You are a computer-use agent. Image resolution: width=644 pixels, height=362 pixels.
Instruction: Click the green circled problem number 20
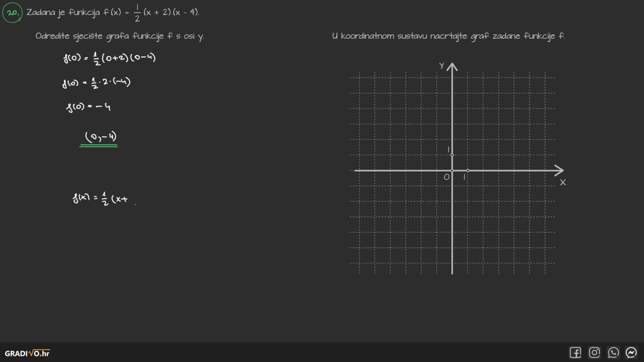click(12, 13)
